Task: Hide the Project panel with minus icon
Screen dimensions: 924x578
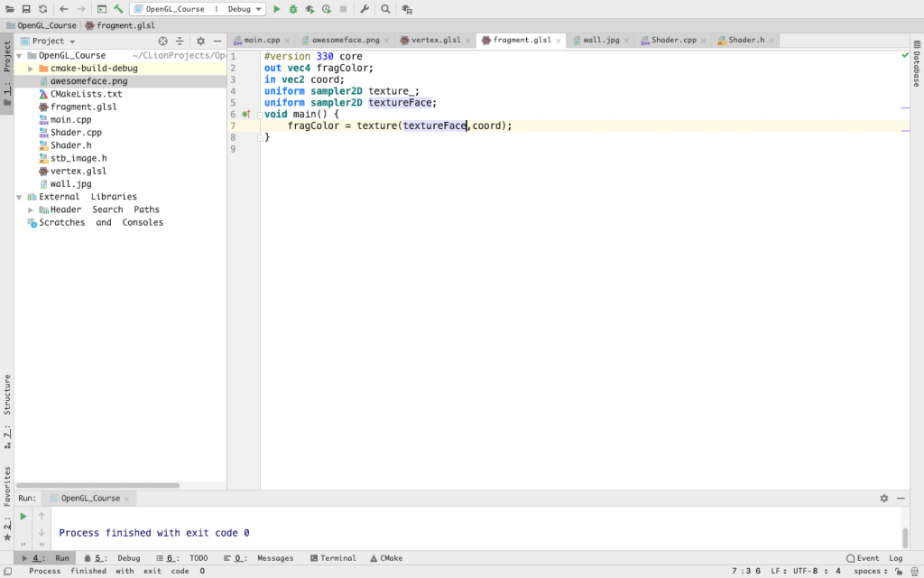Action: click(217, 41)
